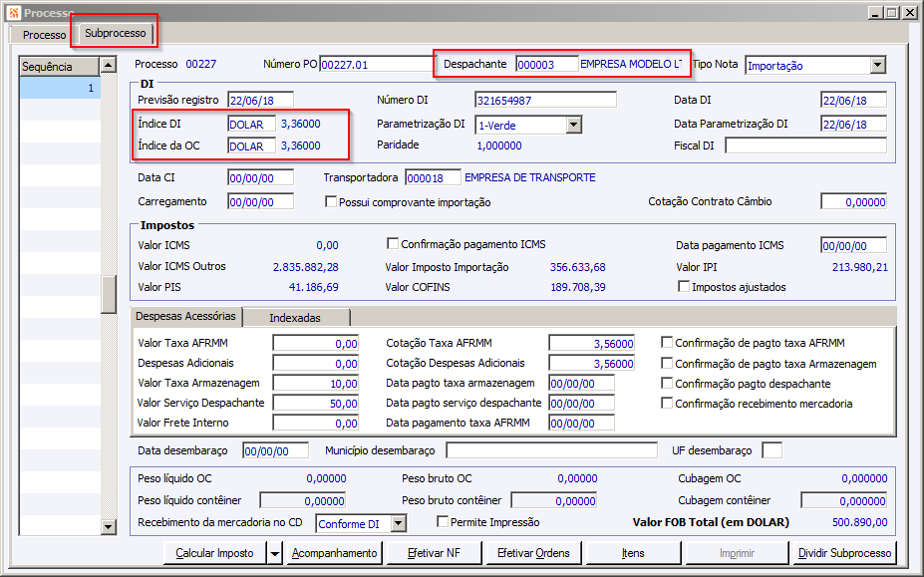This screenshot has width=924, height=577.
Task: Click the application icon in title bar
Action: (13, 12)
